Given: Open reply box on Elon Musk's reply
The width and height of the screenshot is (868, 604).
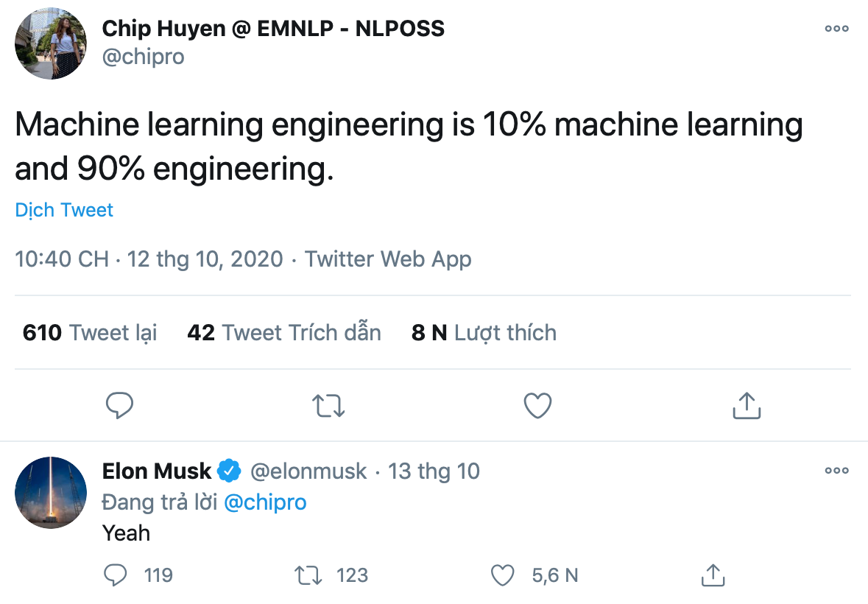Looking at the screenshot, I should [116, 575].
